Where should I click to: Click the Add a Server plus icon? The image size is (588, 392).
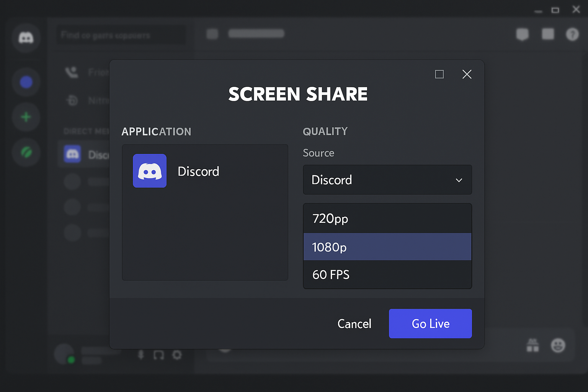pos(26,117)
